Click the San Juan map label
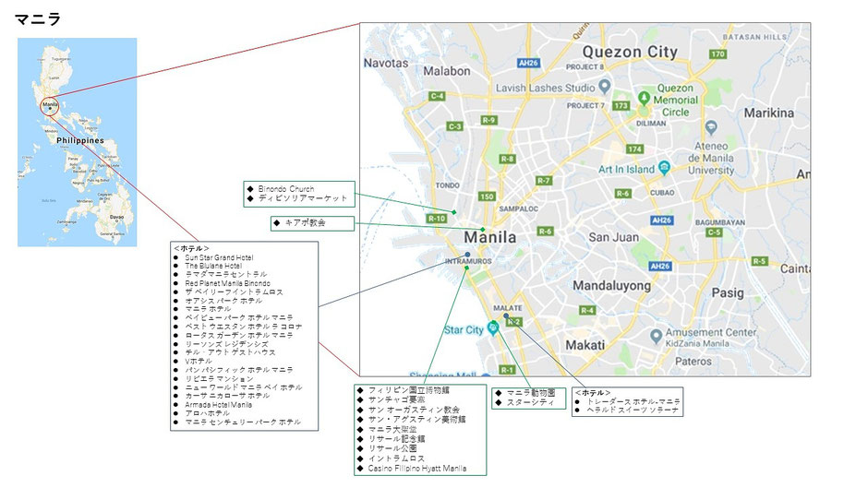 613,237
